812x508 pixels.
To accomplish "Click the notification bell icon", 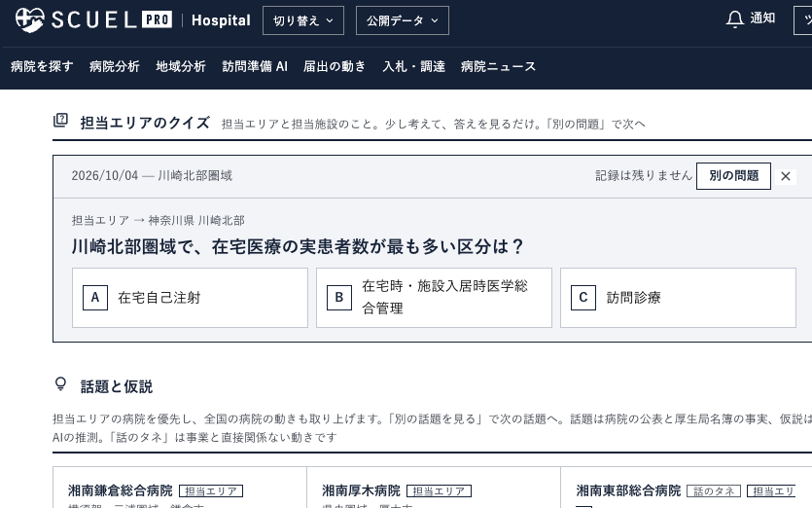I will pos(734,19).
